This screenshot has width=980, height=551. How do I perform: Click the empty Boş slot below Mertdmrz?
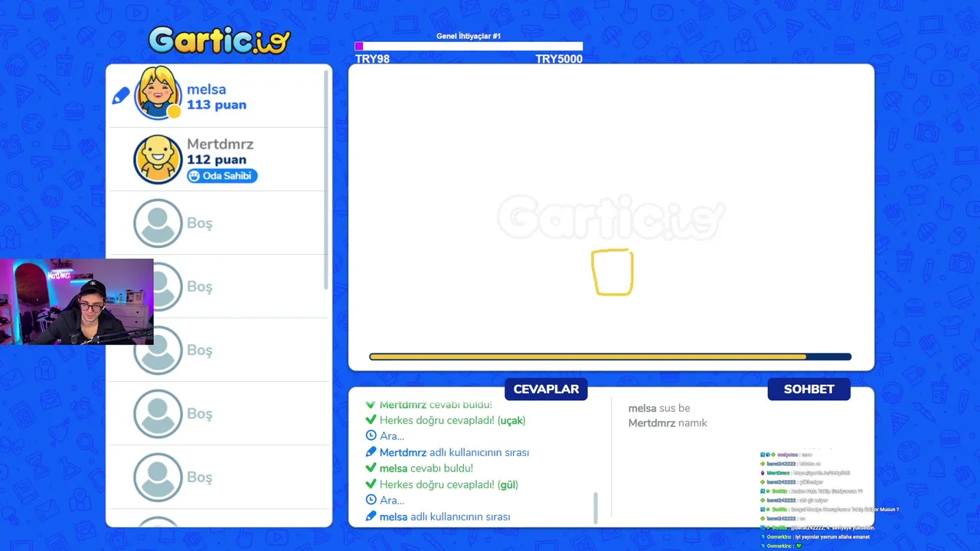click(x=219, y=223)
